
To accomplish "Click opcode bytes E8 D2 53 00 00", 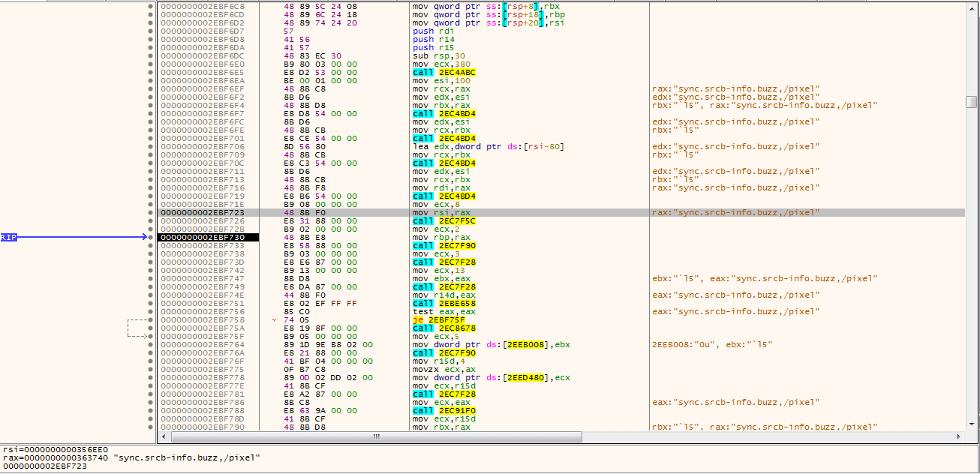I will 320,72.
